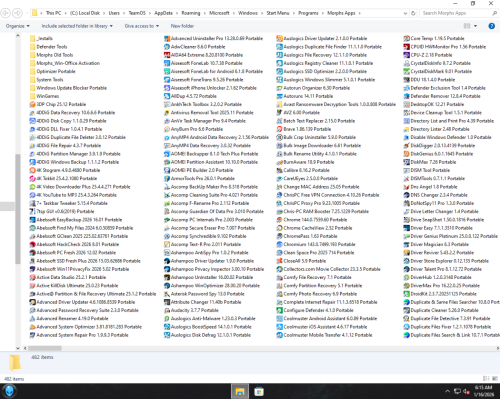Navigate to Programs in the address bar

(x=308, y=13)
